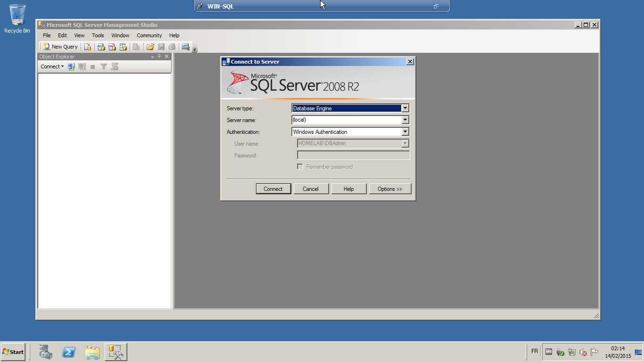Click the Disconnect icon in Object Explorer
Image resolution: width=644 pixels, height=362 pixels.
coord(82,66)
